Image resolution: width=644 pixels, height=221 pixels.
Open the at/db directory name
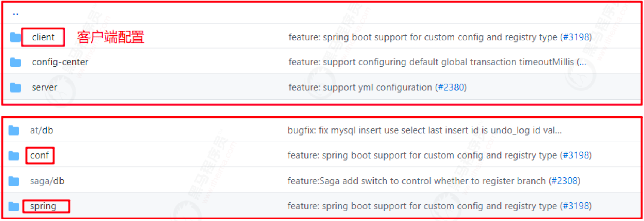pos(42,130)
